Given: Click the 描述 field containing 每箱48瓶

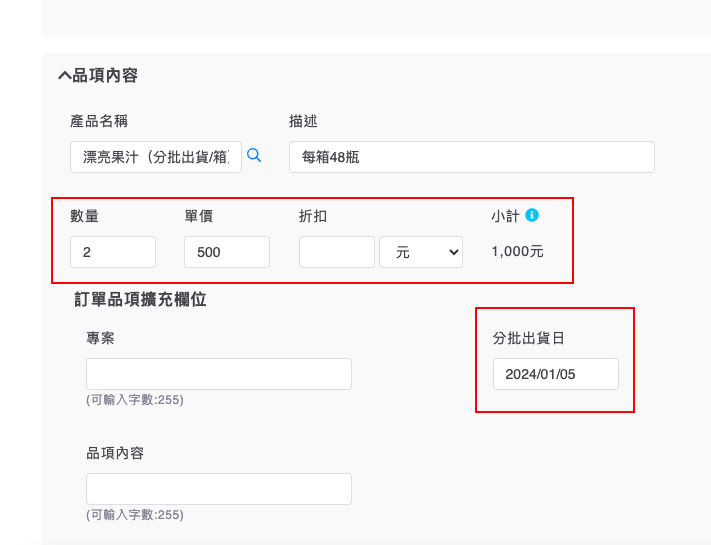Looking at the screenshot, I should 471,157.
